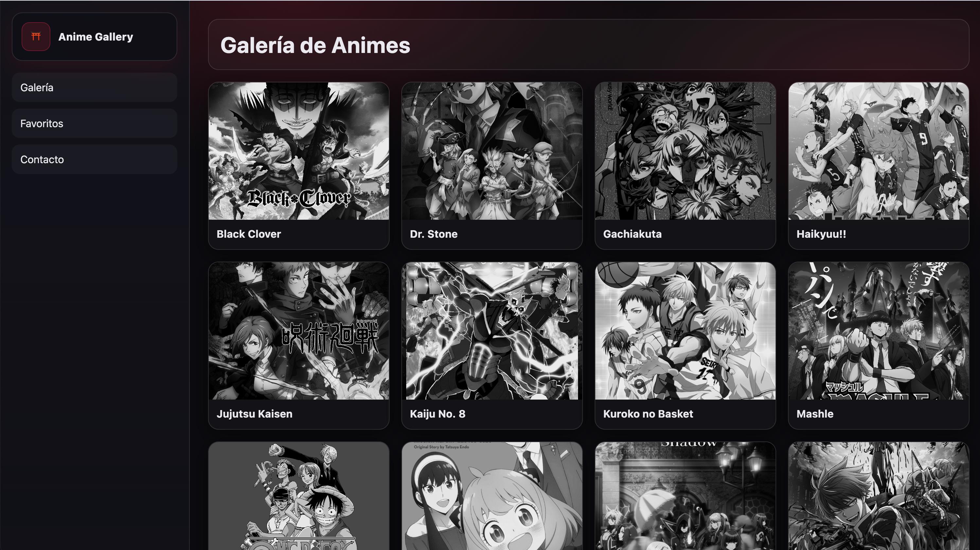Open the Galería sidebar menu item
The height and width of the screenshot is (550, 980).
point(94,88)
